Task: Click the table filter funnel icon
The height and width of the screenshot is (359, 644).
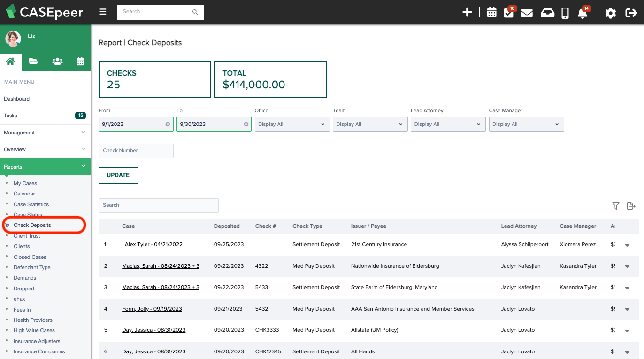Action: click(x=616, y=206)
